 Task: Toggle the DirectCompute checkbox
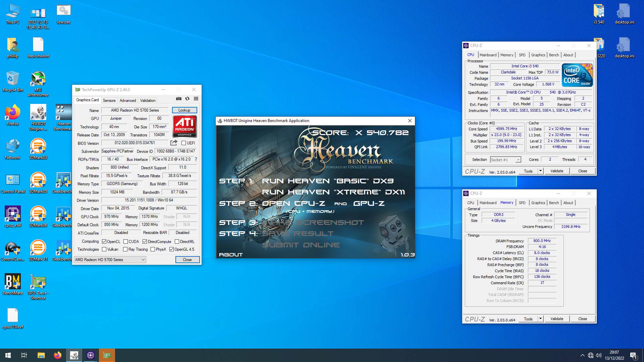click(145, 242)
